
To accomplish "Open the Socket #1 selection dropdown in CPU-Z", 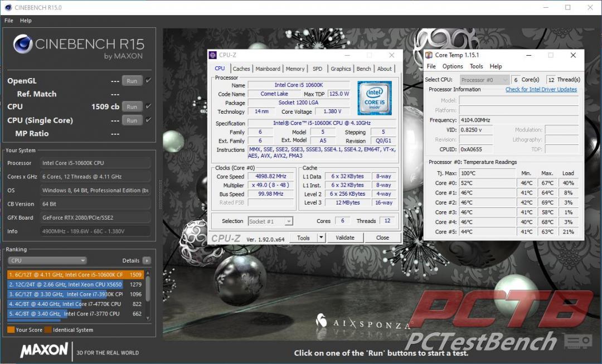I will pyautogui.click(x=270, y=221).
